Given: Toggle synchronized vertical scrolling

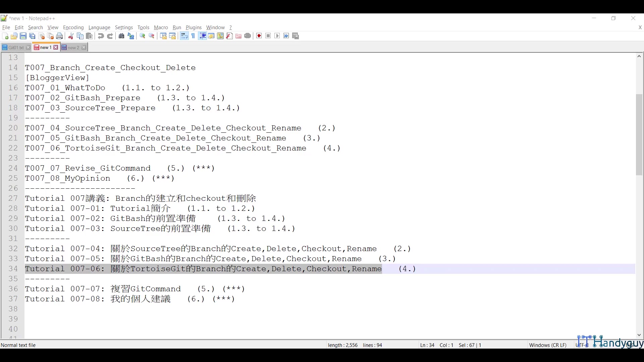Looking at the screenshot, I should (x=163, y=36).
